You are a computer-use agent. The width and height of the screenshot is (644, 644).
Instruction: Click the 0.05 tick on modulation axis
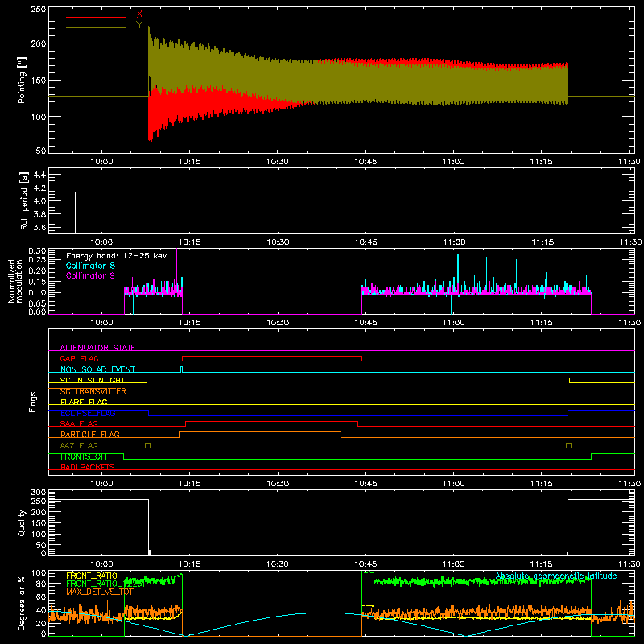pos(37,303)
